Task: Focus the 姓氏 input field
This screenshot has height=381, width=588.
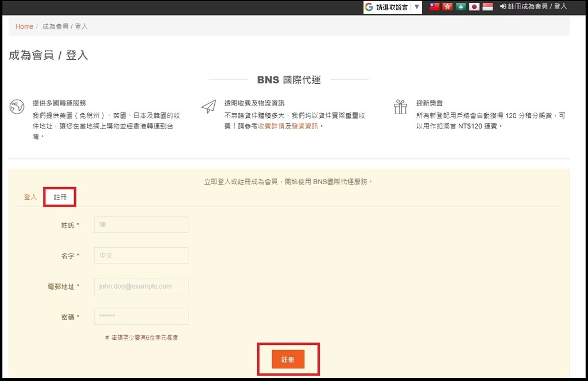Action: 141,225
